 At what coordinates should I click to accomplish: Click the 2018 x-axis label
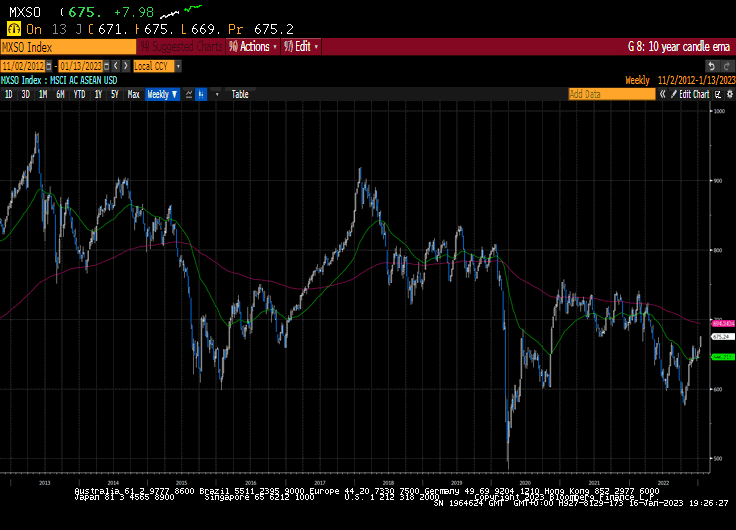[x=388, y=483]
